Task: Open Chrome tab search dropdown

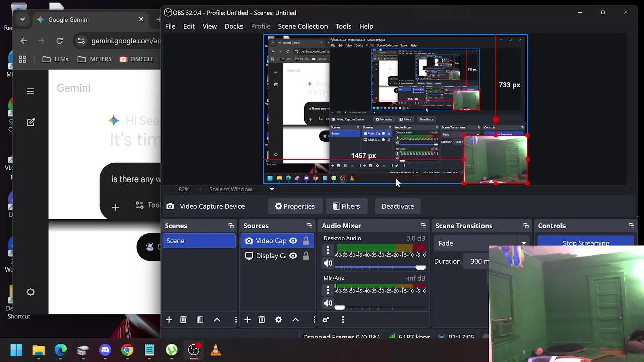Action: 22,19
